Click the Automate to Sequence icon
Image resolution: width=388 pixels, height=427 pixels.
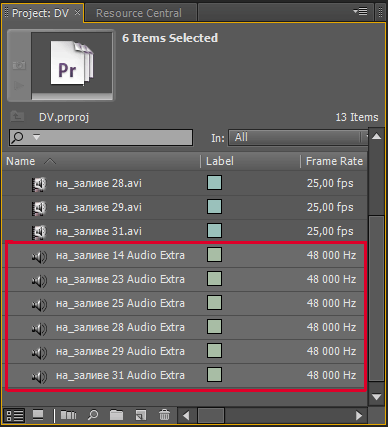68,415
